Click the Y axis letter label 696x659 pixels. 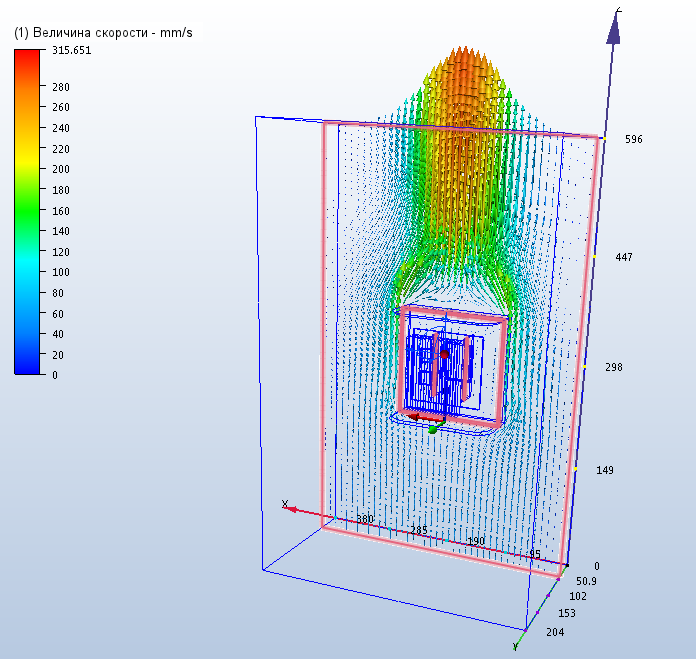515,646
